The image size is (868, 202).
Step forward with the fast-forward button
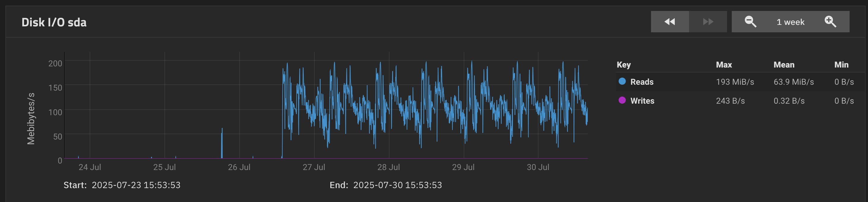(x=708, y=22)
